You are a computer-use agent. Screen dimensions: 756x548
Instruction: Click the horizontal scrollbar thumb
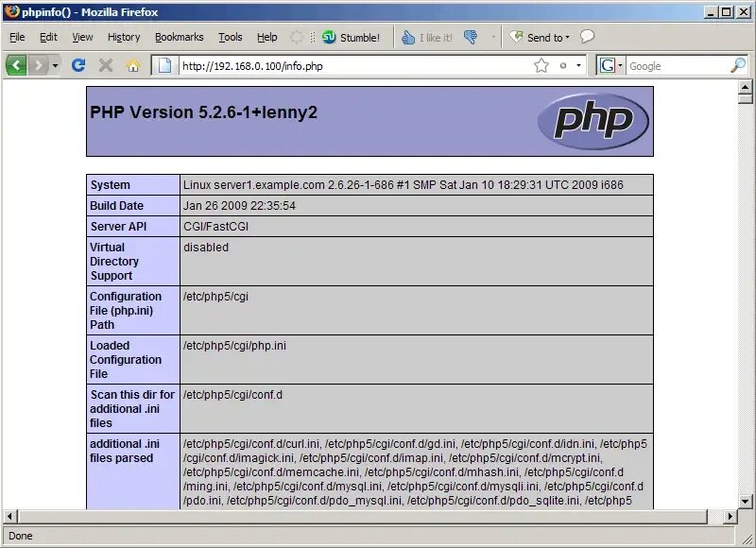pos(363,516)
